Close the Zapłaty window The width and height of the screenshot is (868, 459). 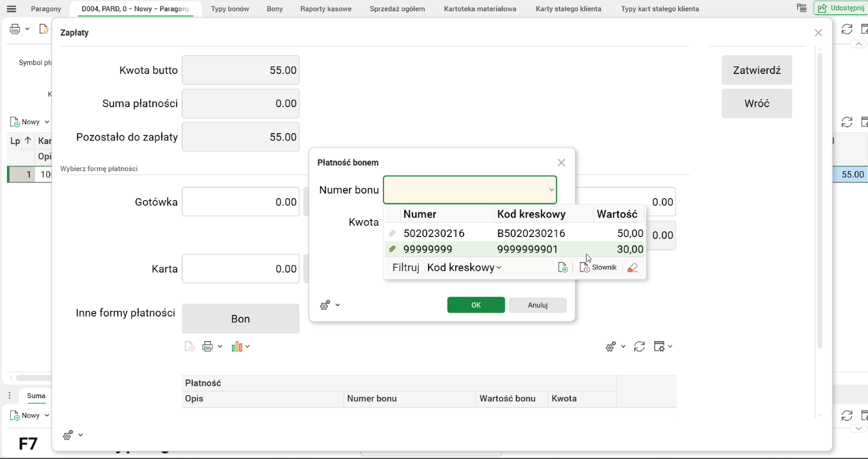click(x=818, y=33)
